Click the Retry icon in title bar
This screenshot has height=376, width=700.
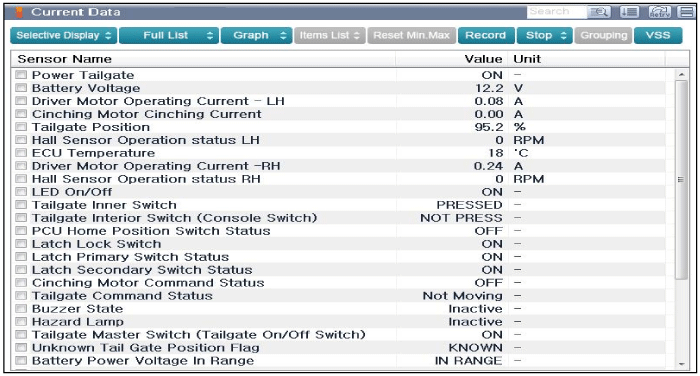[x=660, y=12]
